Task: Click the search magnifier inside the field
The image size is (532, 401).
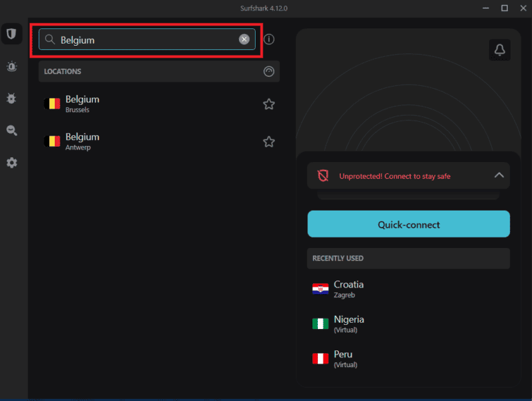Action: [x=50, y=39]
